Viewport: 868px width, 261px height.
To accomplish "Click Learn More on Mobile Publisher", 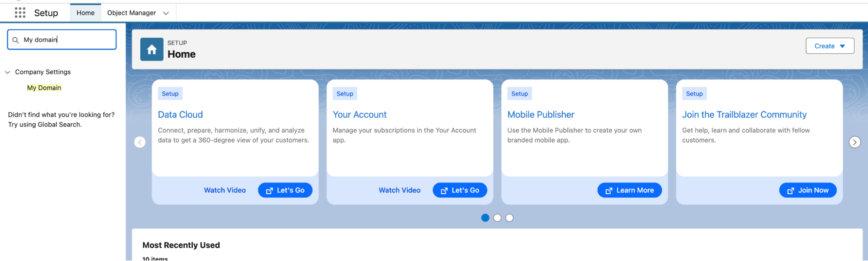I will click(630, 190).
